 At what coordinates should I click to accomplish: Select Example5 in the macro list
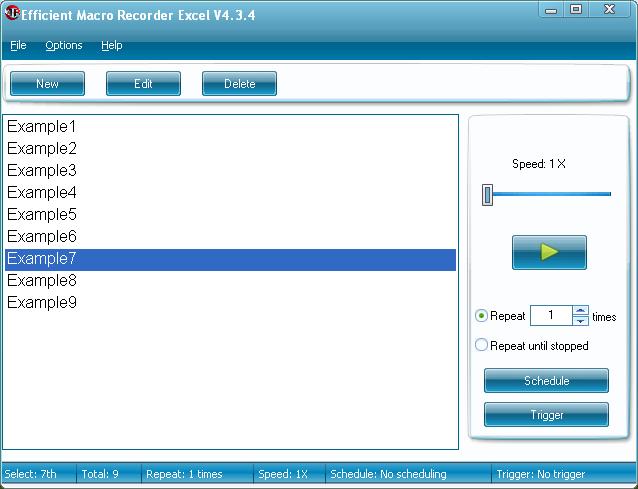230,214
